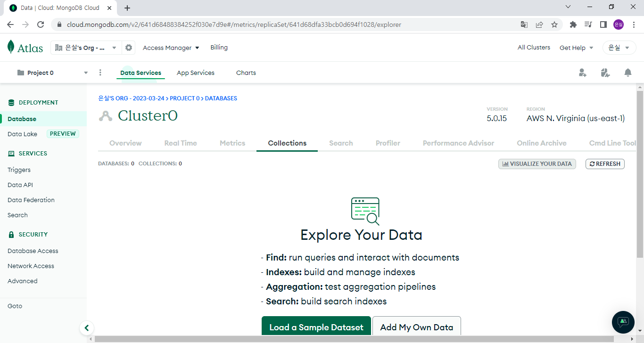Open Data Federation in the sidebar
The width and height of the screenshot is (644, 343).
[x=31, y=200]
